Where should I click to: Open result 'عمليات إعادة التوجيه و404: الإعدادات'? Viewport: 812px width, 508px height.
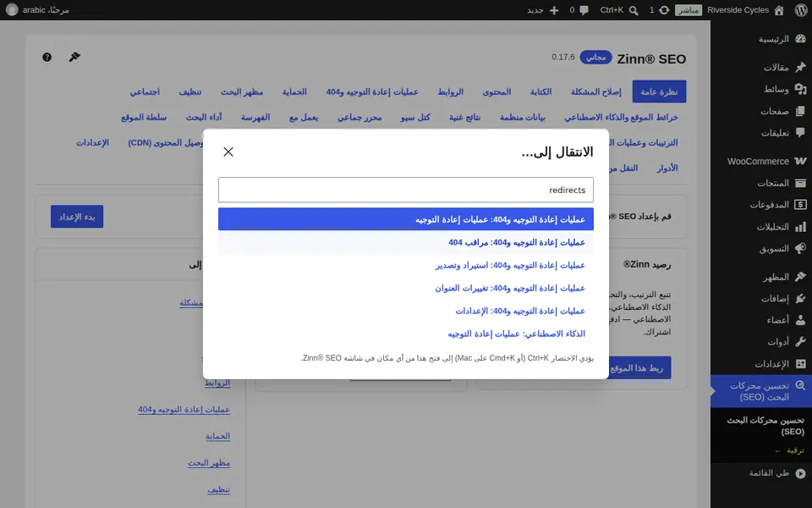pos(405,311)
